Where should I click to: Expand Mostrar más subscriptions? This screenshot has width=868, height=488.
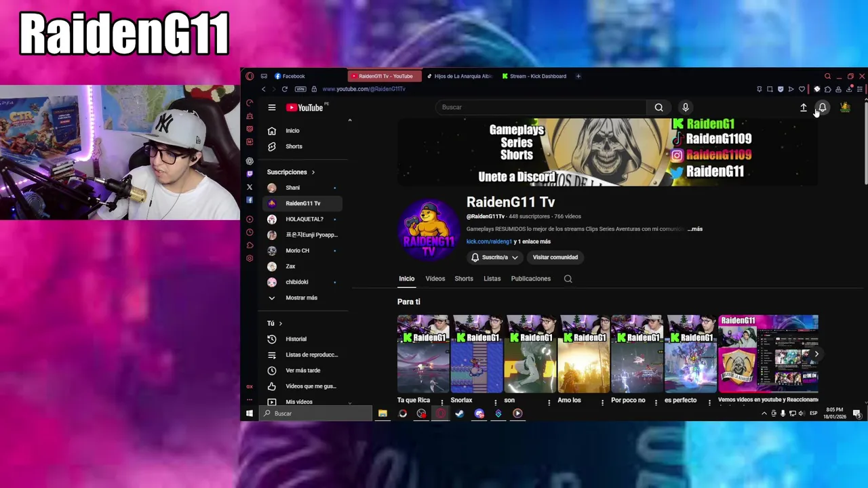(302, 298)
